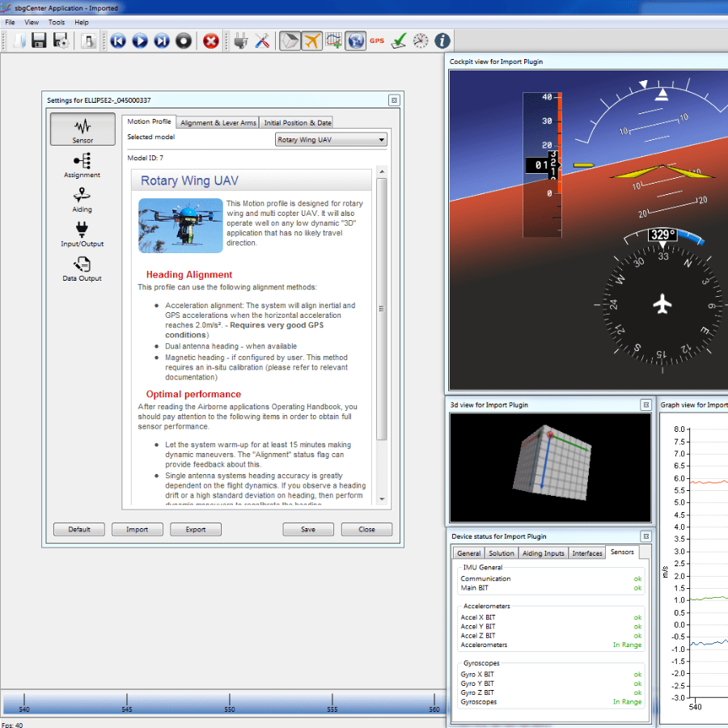Viewport: 728px width, 728px height.
Task: Expand the Rotary Wing UAV model dropdown
Action: (x=331, y=140)
